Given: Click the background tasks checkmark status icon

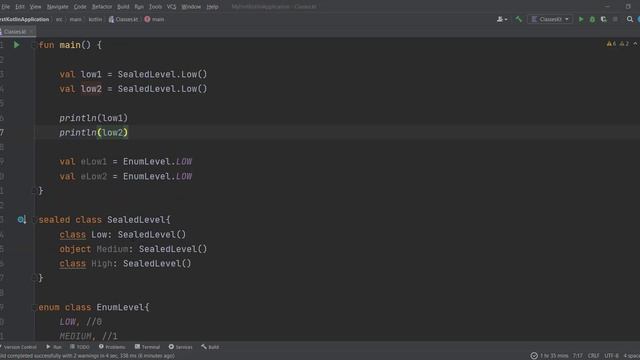Looking at the screenshot, I should (x=534, y=356).
